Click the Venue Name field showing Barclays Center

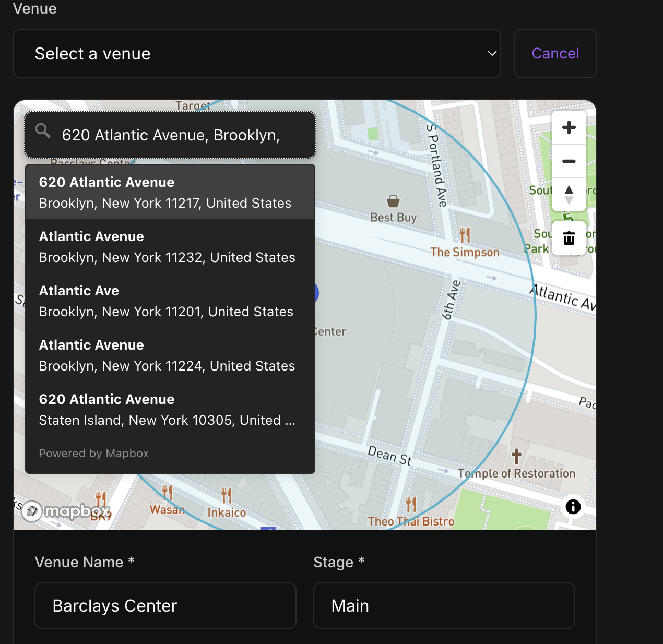(165, 605)
